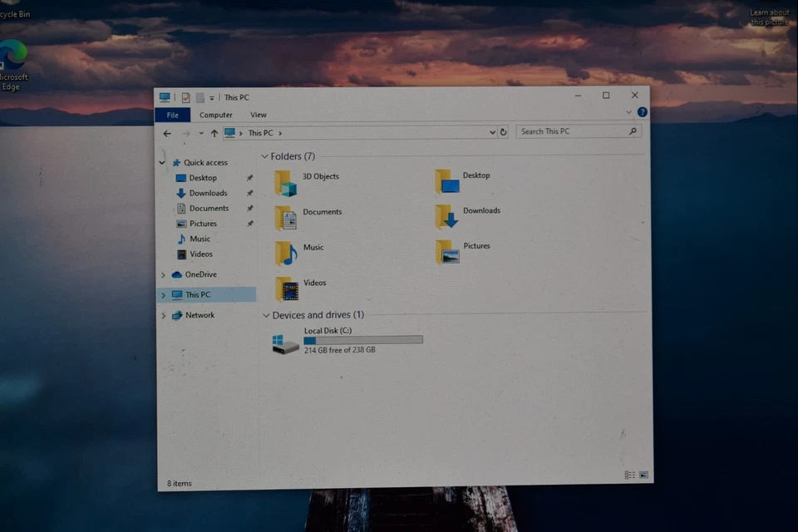The height and width of the screenshot is (532, 798).
Task: Open the View ribbon tab
Action: pos(258,115)
